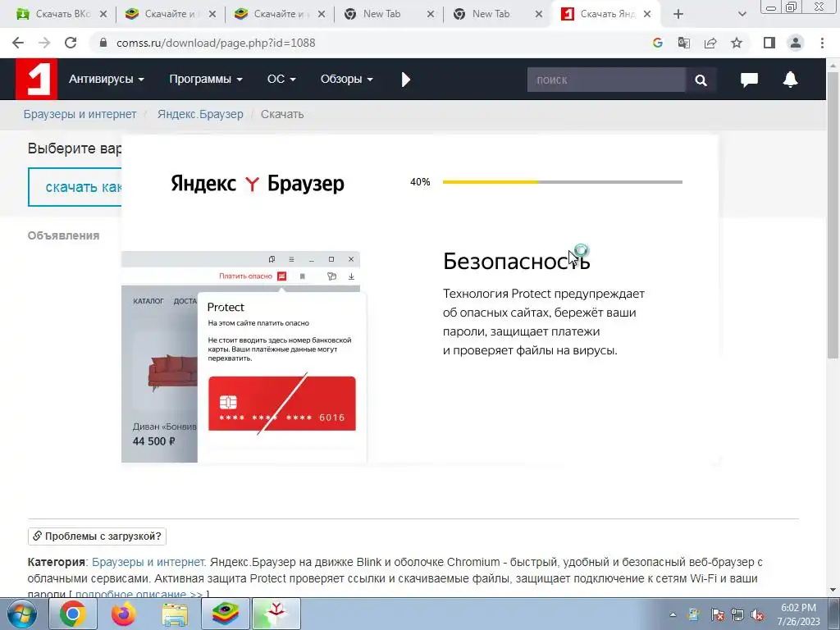Click the search magnifier button

701,80
